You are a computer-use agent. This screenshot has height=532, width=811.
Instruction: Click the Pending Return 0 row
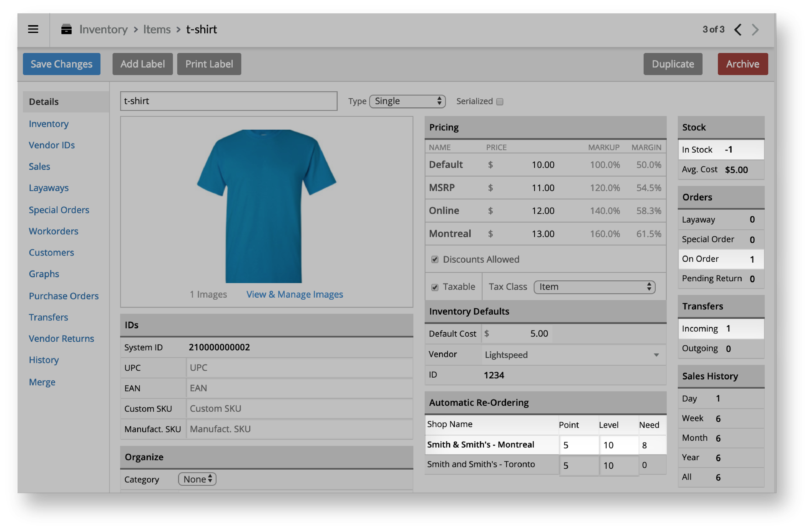(x=721, y=279)
